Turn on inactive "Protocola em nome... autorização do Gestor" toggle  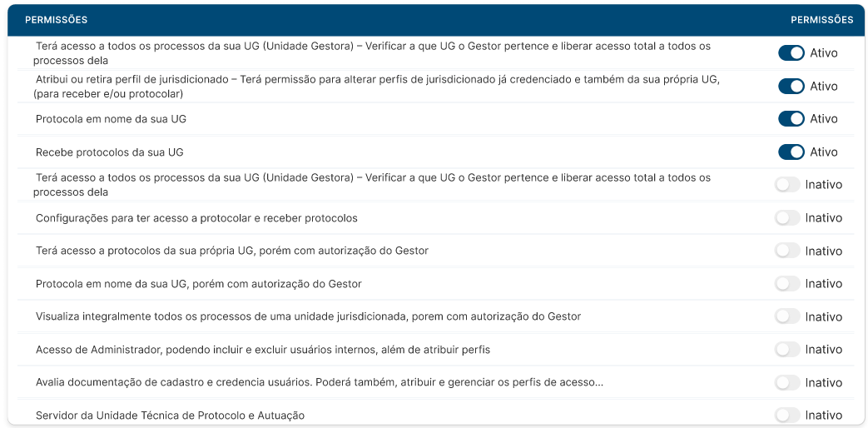[x=787, y=284]
